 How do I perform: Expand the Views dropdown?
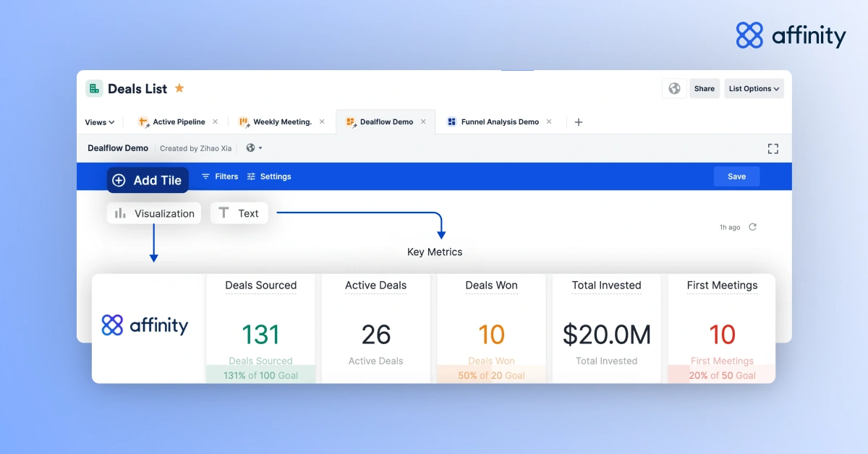(100, 122)
